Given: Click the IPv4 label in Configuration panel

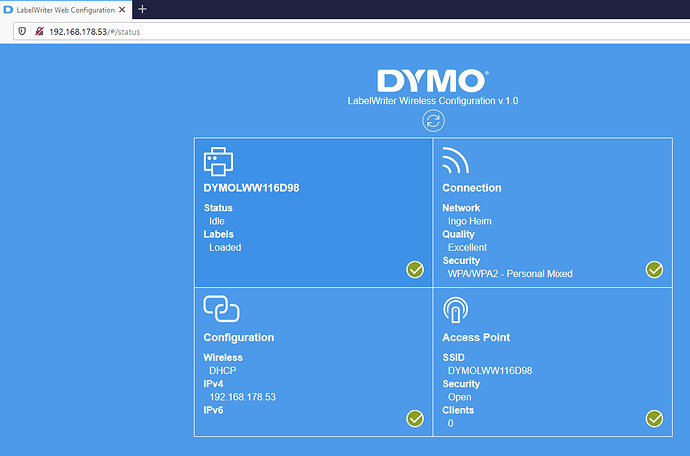Looking at the screenshot, I should point(213,384).
